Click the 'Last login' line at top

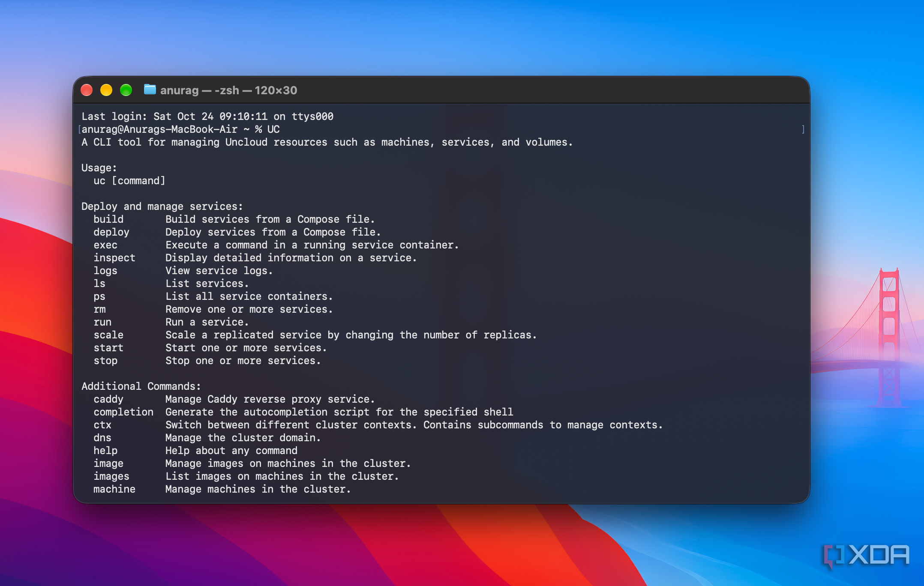[x=207, y=117]
